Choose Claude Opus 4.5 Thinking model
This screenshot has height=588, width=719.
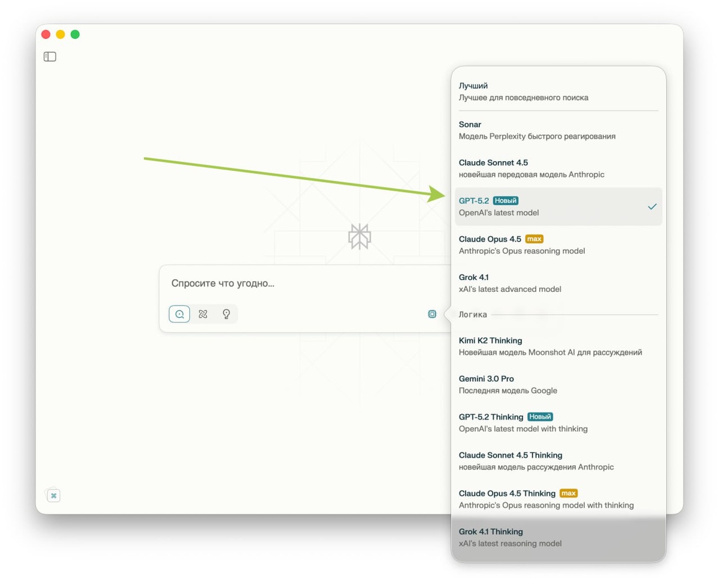tap(558, 499)
